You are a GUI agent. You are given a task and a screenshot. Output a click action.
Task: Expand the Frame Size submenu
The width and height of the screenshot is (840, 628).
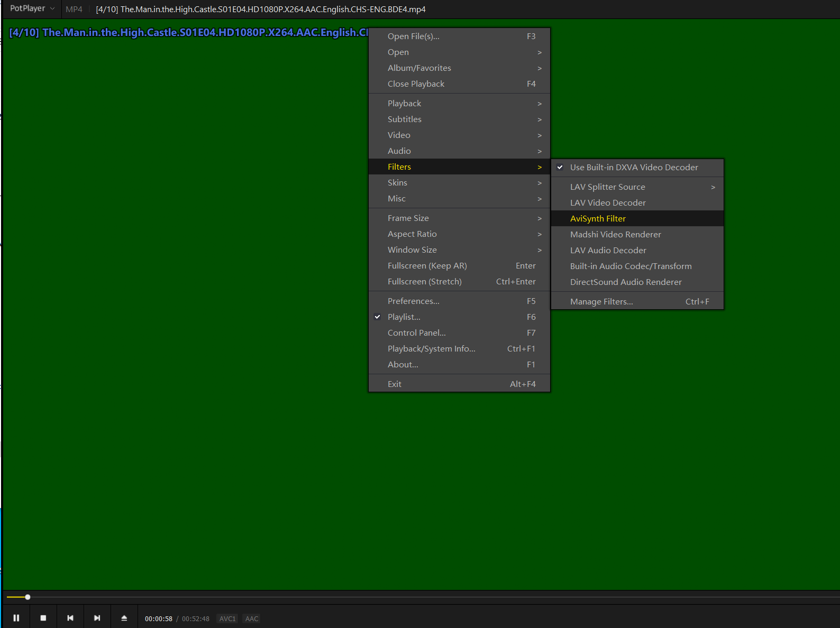click(x=459, y=218)
